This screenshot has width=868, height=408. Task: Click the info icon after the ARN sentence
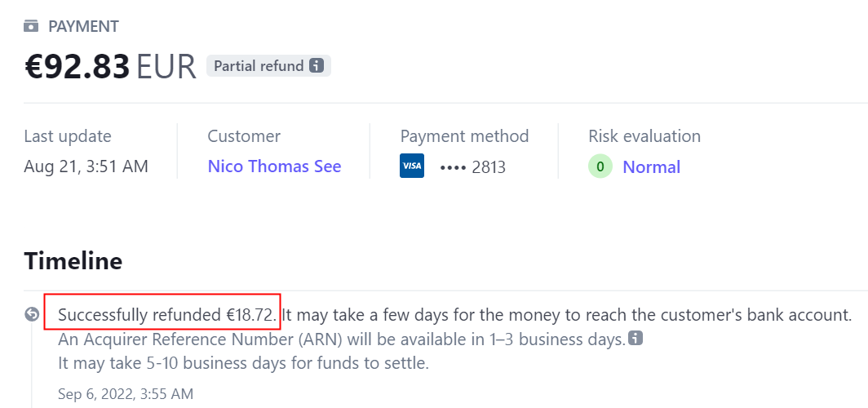pyautogui.click(x=636, y=338)
